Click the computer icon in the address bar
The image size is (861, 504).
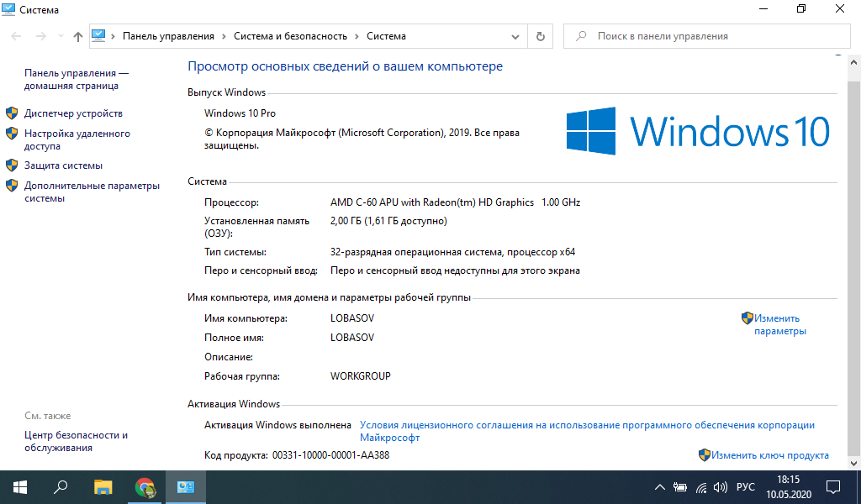(x=98, y=35)
